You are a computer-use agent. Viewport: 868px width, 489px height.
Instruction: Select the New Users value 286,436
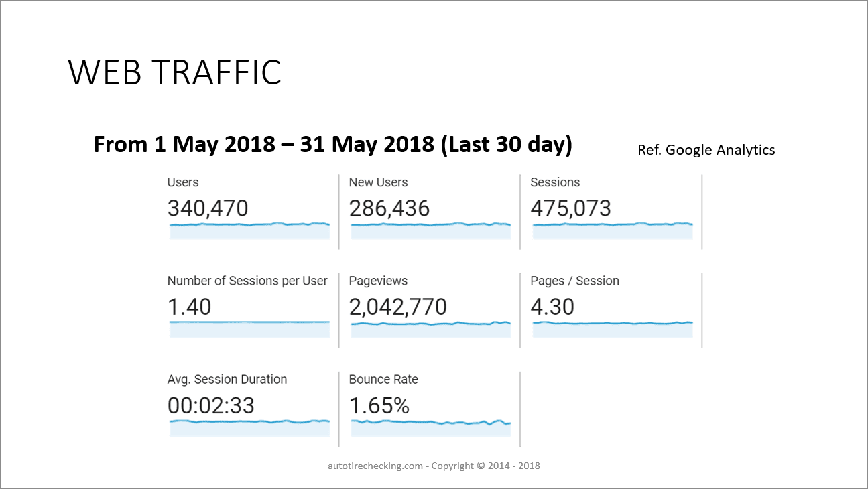389,208
